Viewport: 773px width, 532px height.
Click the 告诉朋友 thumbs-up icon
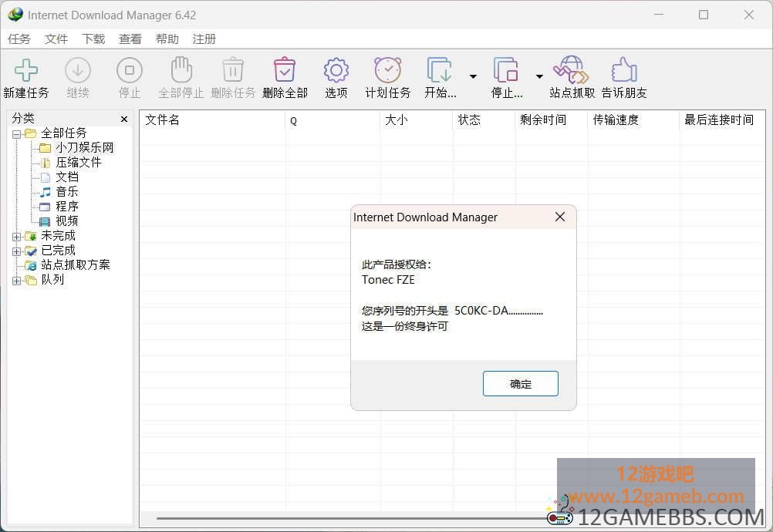pos(624,69)
